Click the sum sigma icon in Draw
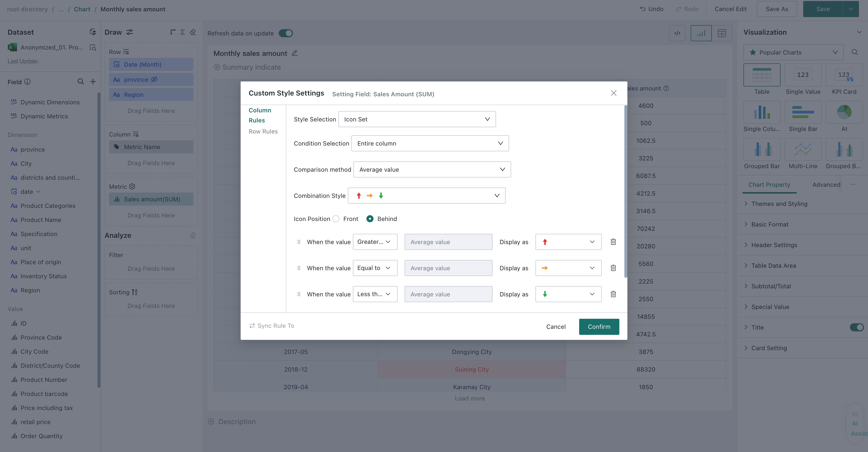Screen dimensions: 868x452 click(183, 32)
